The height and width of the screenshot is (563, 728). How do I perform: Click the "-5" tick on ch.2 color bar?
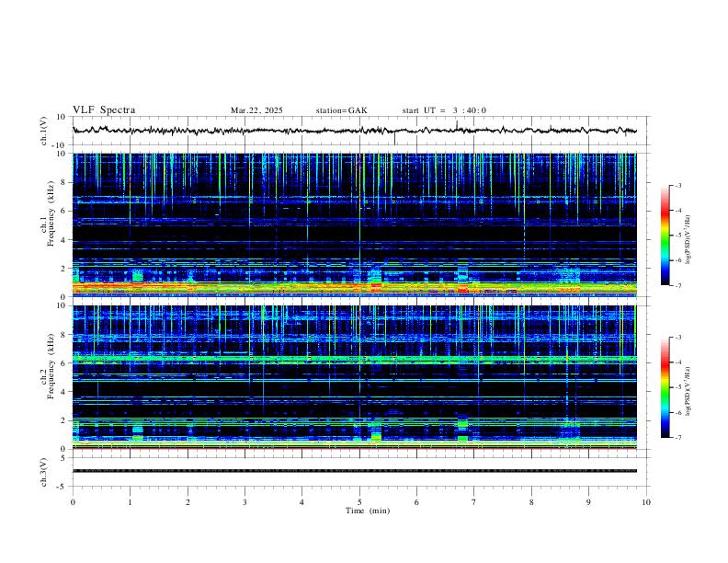677,387
